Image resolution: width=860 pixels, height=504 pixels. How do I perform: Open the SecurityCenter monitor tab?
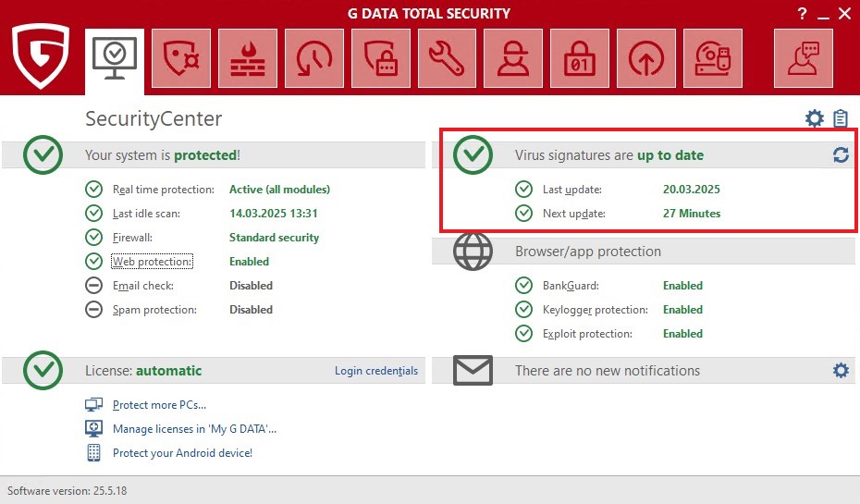click(x=115, y=59)
